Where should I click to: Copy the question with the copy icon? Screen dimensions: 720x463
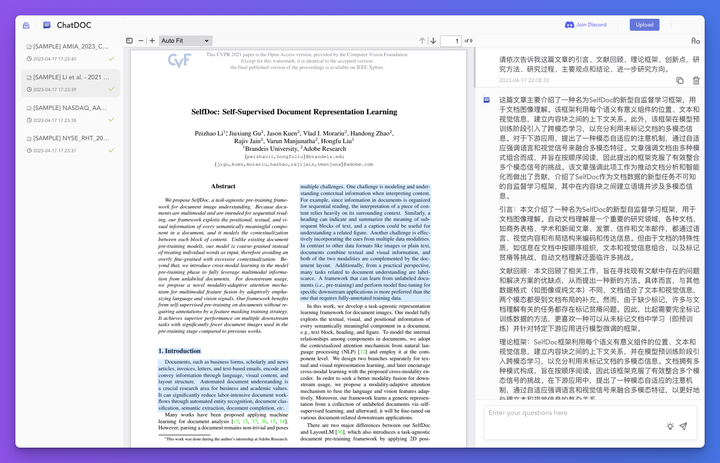pos(680,80)
